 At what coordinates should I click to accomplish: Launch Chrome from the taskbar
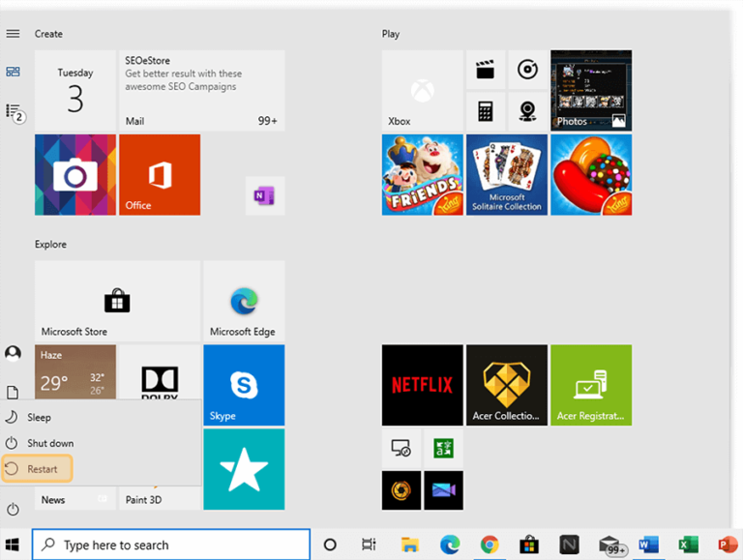tap(489, 545)
